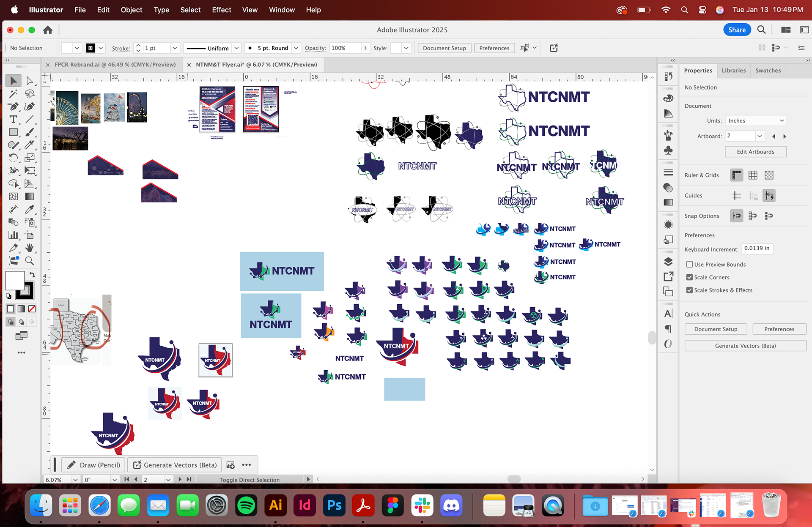812x527 pixels.
Task: Open the Effect menu
Action: click(x=221, y=10)
